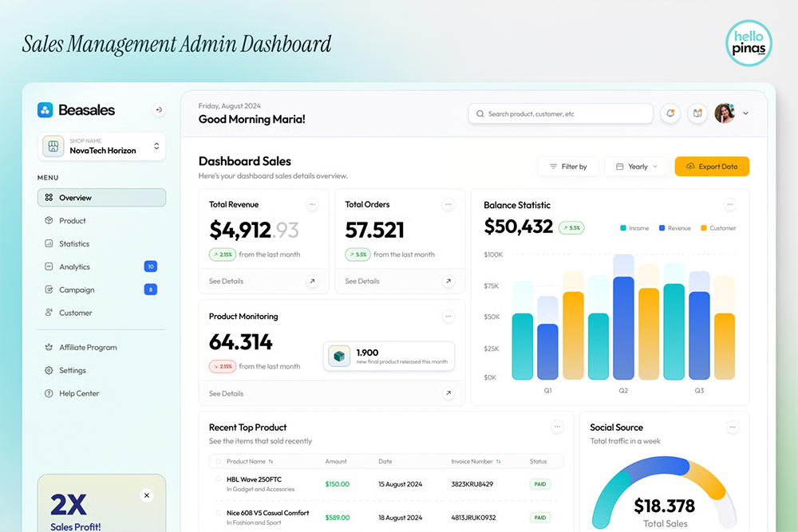The image size is (798, 532).
Task: Open Recent Top Product options menu
Action: [x=557, y=427]
